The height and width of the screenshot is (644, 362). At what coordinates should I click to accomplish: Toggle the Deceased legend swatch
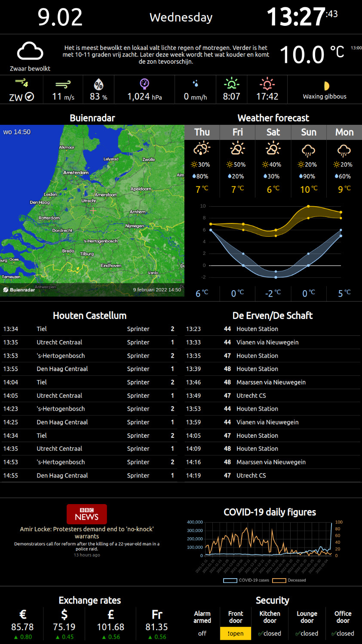279,580
